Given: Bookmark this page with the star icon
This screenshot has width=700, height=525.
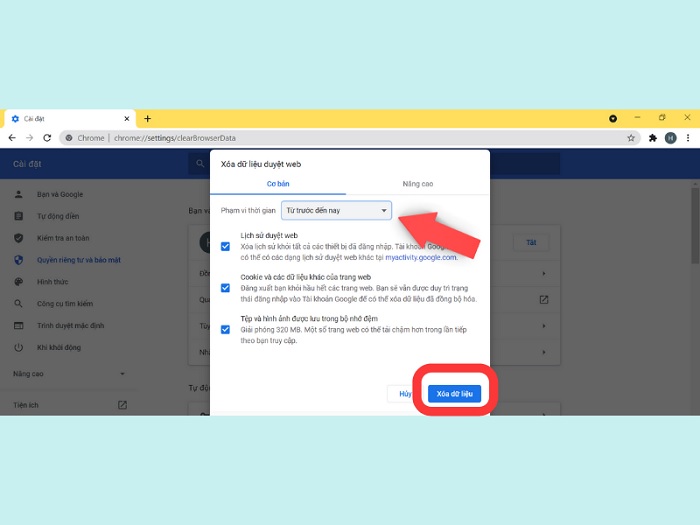Looking at the screenshot, I should tap(631, 138).
